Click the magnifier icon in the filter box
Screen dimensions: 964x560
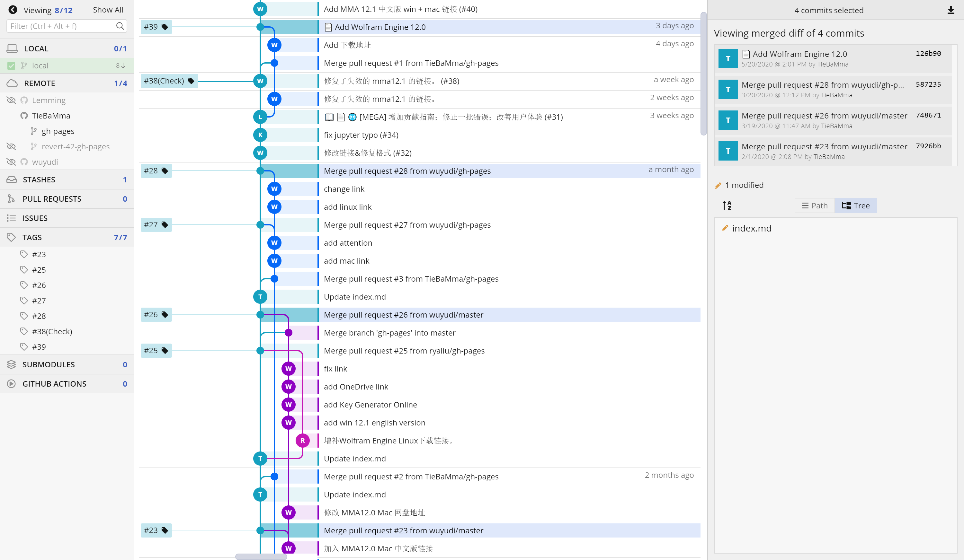pyautogui.click(x=120, y=26)
